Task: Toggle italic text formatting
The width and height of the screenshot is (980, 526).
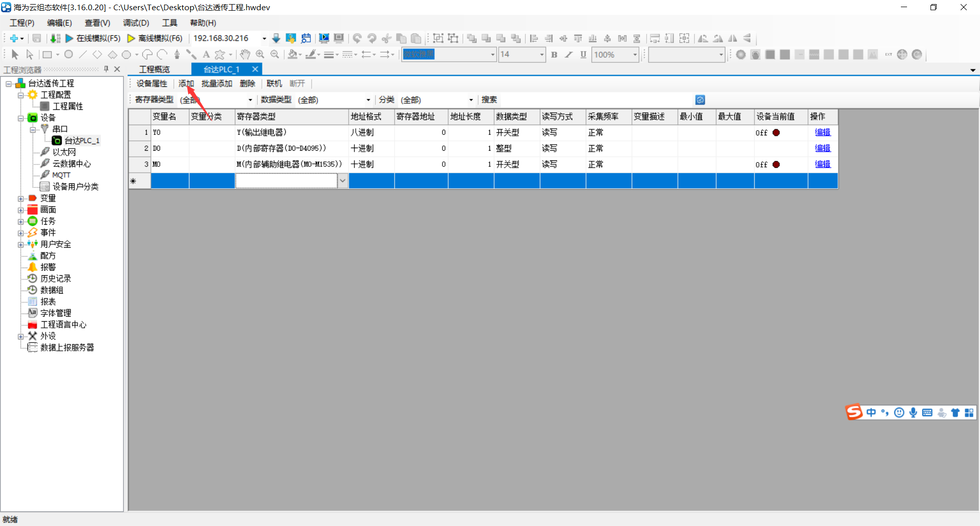Action: (569, 55)
